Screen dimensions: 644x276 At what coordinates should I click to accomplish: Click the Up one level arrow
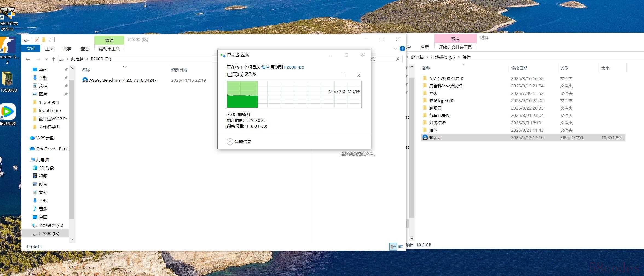click(54, 59)
